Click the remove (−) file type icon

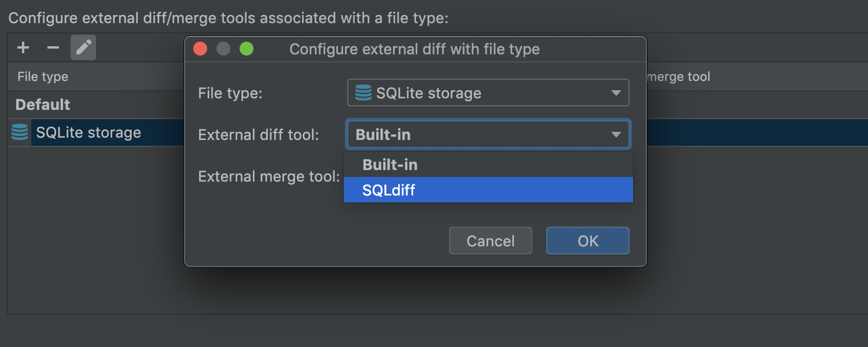click(53, 47)
